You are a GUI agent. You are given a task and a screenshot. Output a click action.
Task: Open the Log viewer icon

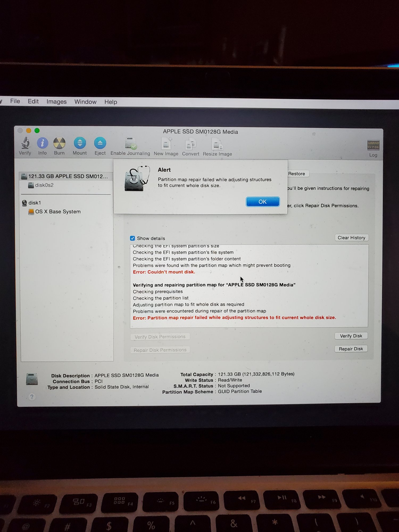373,145
